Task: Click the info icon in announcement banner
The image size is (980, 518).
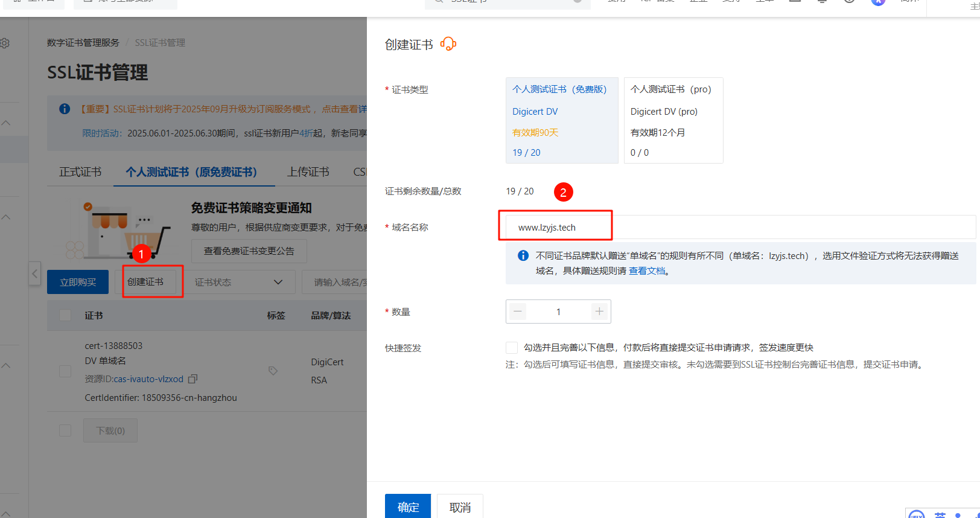Action: coord(65,109)
